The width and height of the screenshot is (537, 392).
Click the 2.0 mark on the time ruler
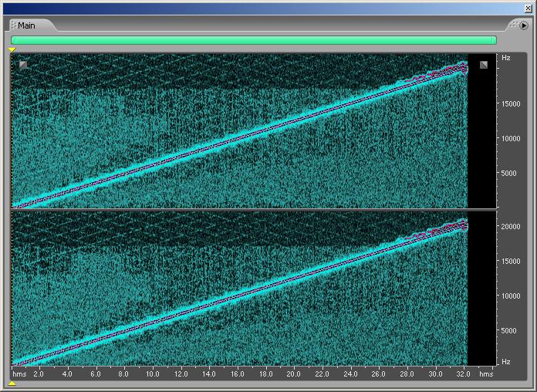[39, 373]
